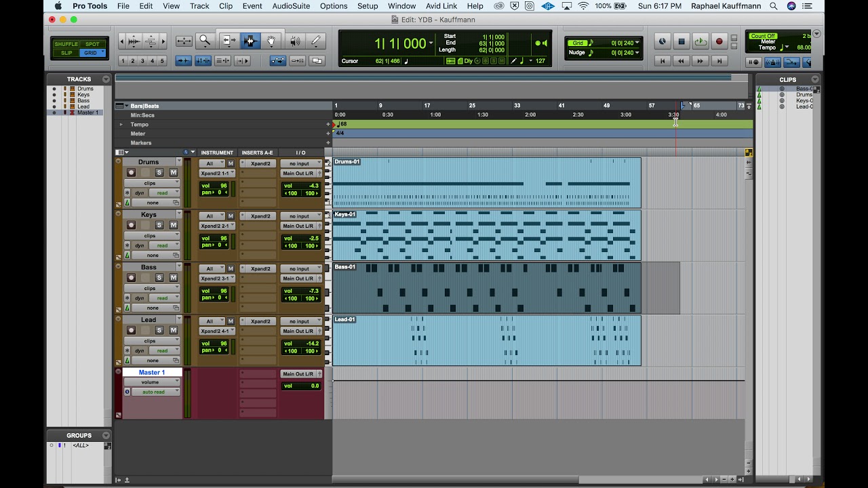The height and width of the screenshot is (488, 868).
Task: Click the loop Play button
Action: pyautogui.click(x=701, y=41)
